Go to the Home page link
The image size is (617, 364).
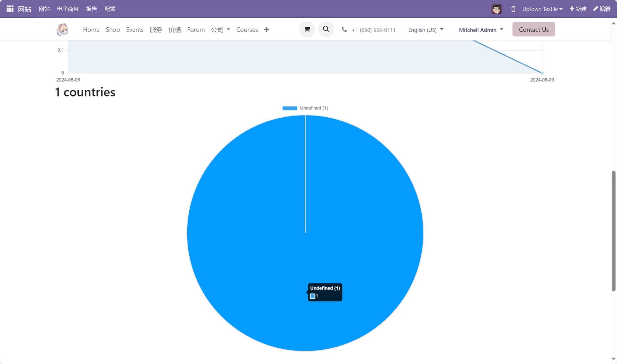[x=91, y=30]
